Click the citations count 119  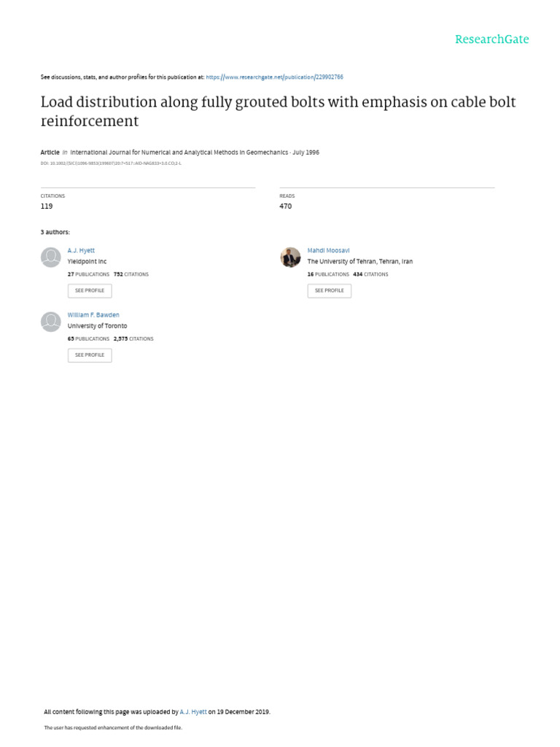(47, 206)
